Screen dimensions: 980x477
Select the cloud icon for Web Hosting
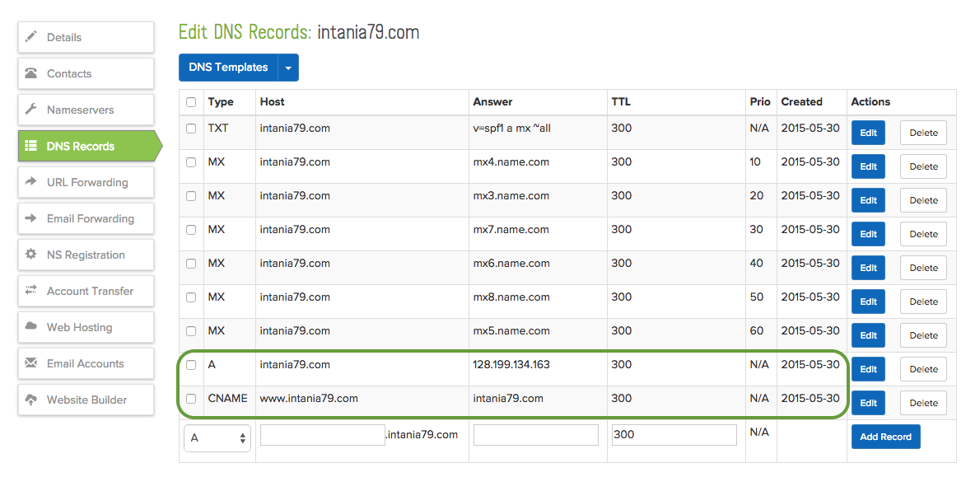pos(31,327)
